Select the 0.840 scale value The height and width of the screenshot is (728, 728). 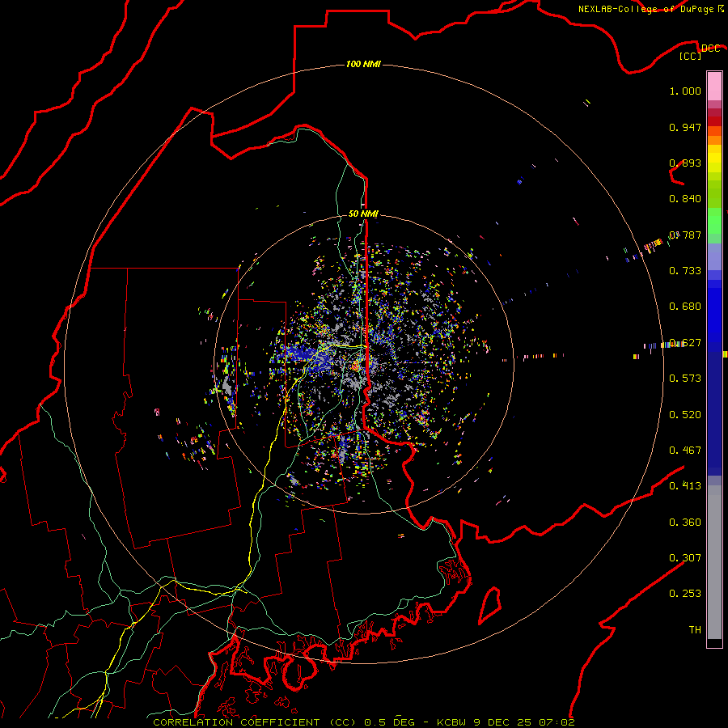[x=685, y=199]
